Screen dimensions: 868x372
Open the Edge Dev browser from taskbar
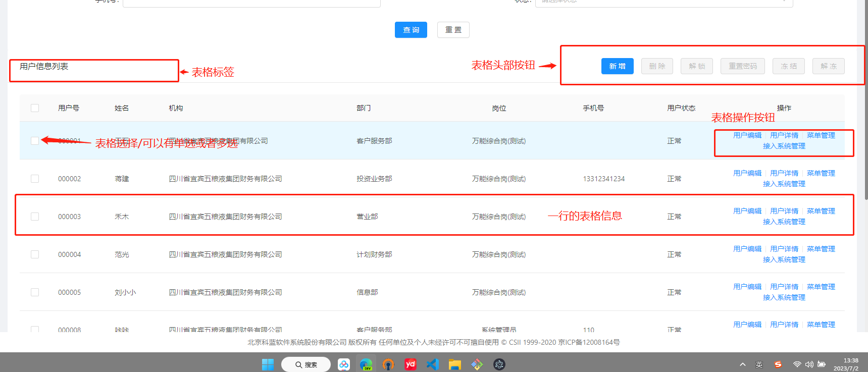pos(366,364)
